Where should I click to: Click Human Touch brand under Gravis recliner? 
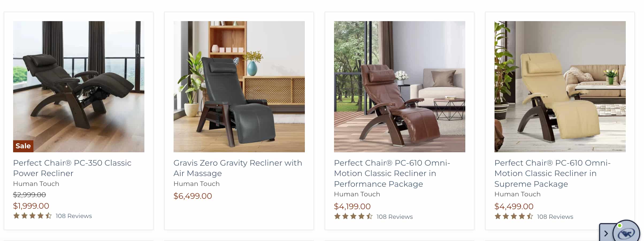(197, 184)
